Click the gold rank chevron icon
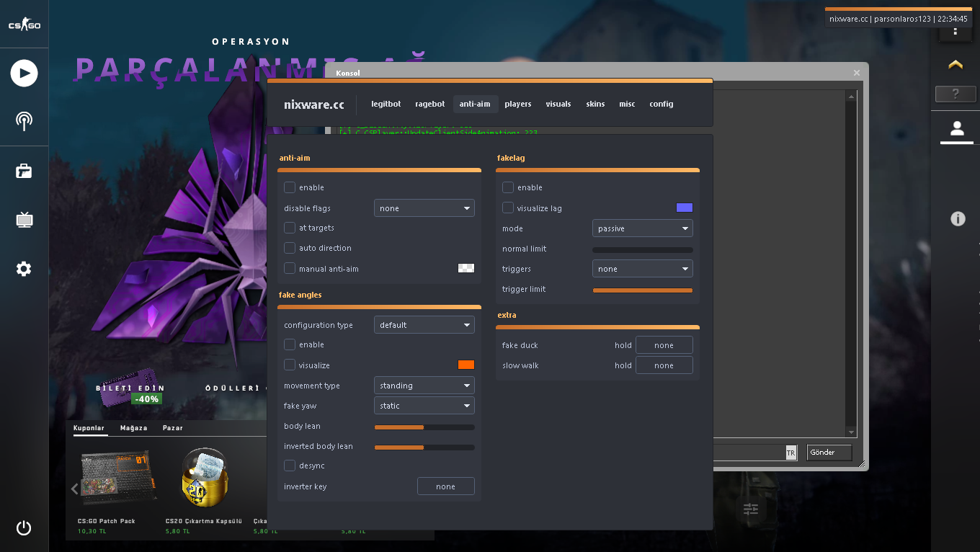 tap(955, 65)
